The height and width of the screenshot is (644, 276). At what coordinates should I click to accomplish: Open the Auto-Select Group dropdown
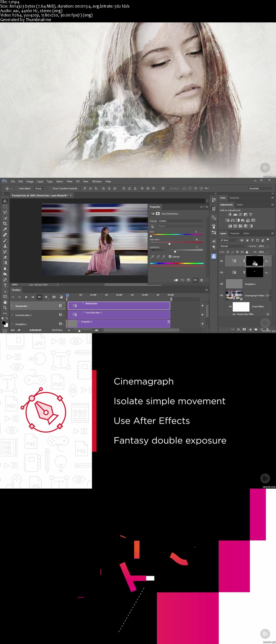click(40, 188)
